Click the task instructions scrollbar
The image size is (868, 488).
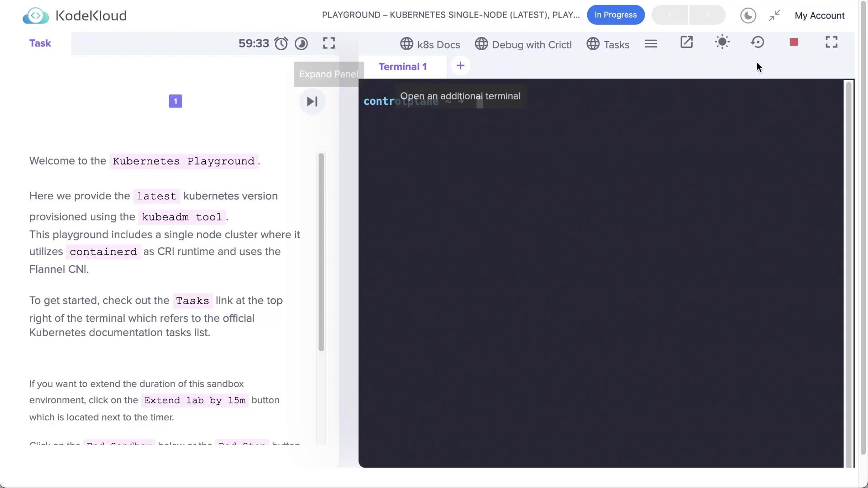321,252
